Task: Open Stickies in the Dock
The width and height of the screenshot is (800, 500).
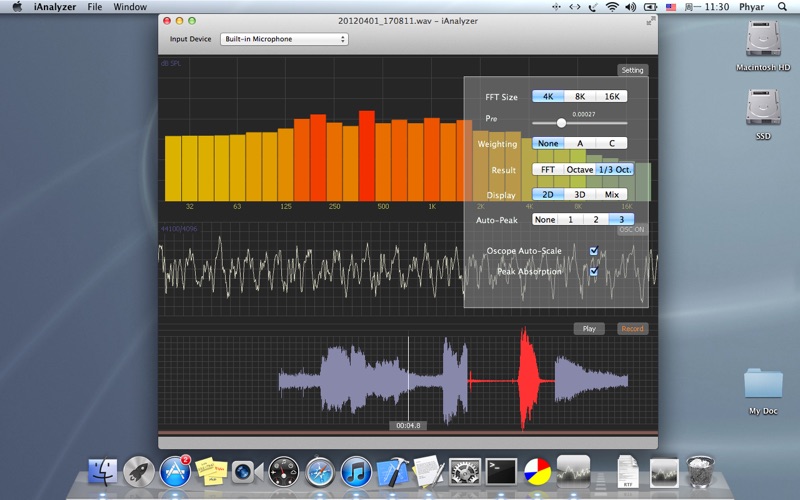Action: pyautogui.click(x=211, y=471)
